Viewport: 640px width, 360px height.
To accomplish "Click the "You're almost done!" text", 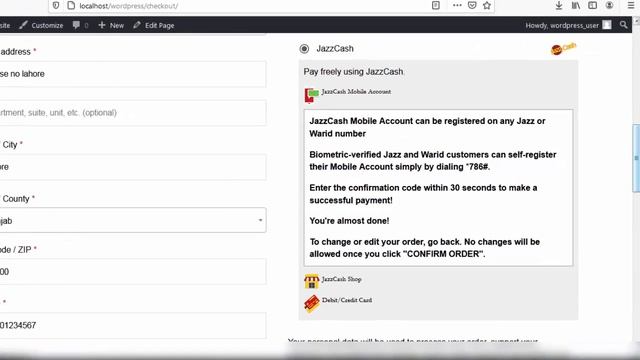I will 349,221.
